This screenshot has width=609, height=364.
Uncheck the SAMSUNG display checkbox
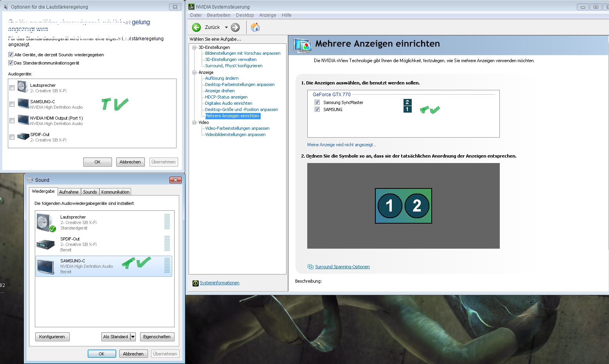(317, 109)
